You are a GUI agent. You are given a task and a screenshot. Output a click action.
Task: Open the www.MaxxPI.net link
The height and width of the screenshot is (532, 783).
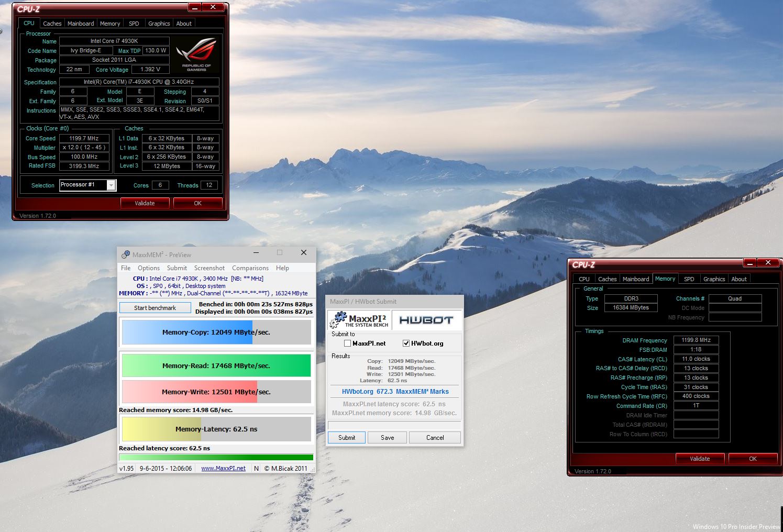pos(223,469)
